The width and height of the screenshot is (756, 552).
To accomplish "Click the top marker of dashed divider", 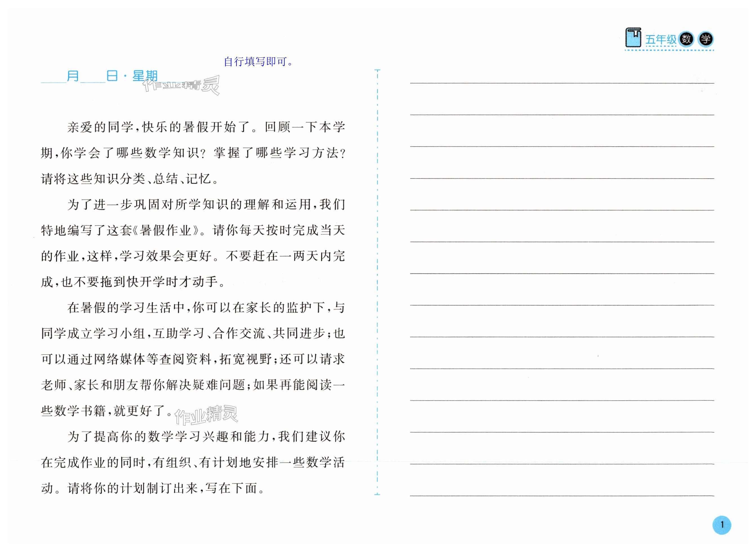I will tap(378, 70).
